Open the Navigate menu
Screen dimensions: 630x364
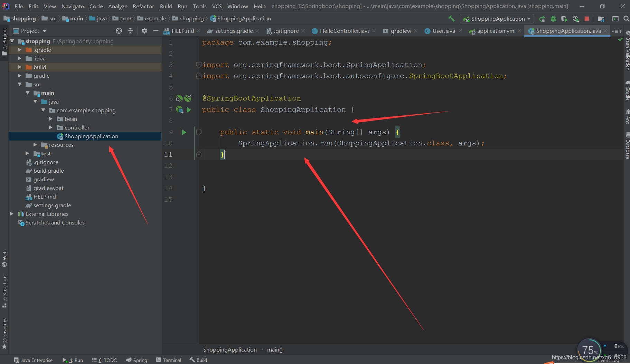tap(73, 6)
